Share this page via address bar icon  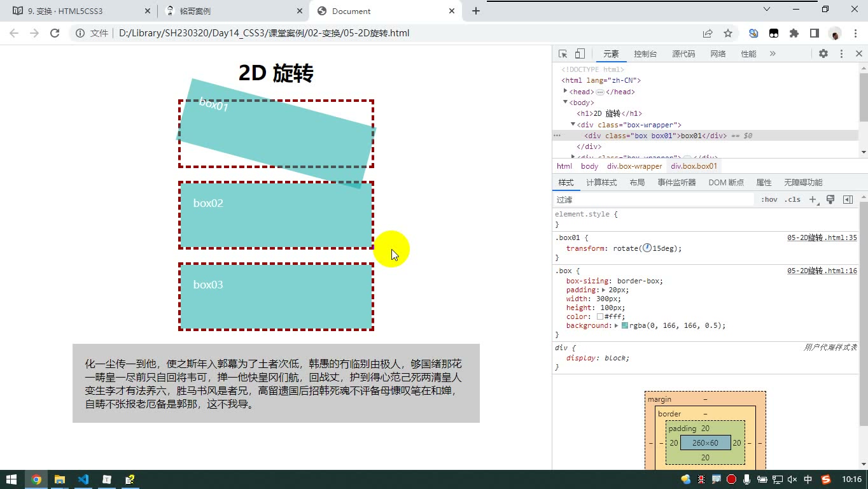pyautogui.click(x=708, y=33)
